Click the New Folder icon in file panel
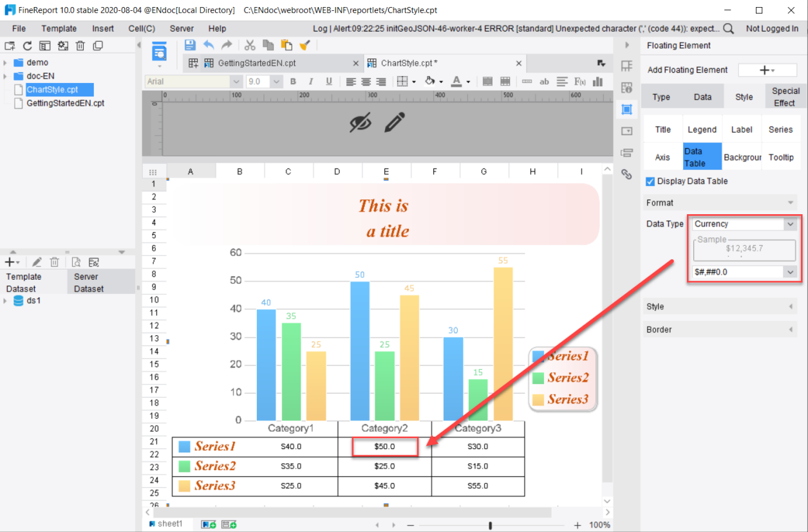The image size is (808, 532). point(10,46)
